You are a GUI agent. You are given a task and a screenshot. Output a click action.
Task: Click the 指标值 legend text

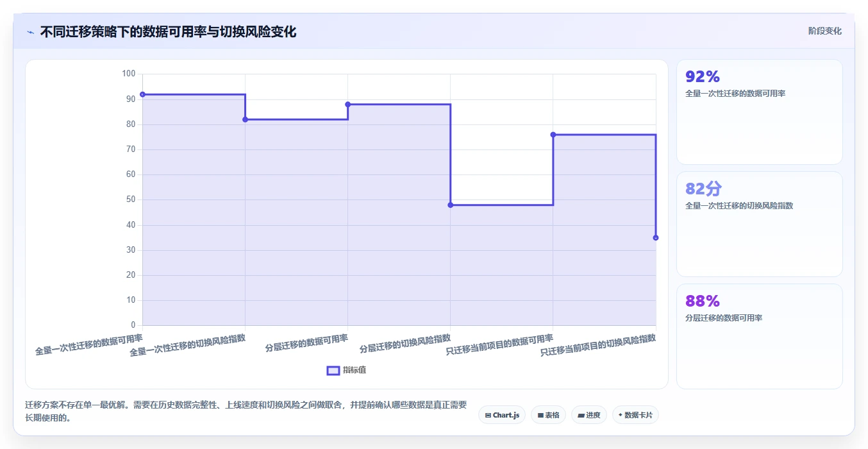tap(355, 370)
